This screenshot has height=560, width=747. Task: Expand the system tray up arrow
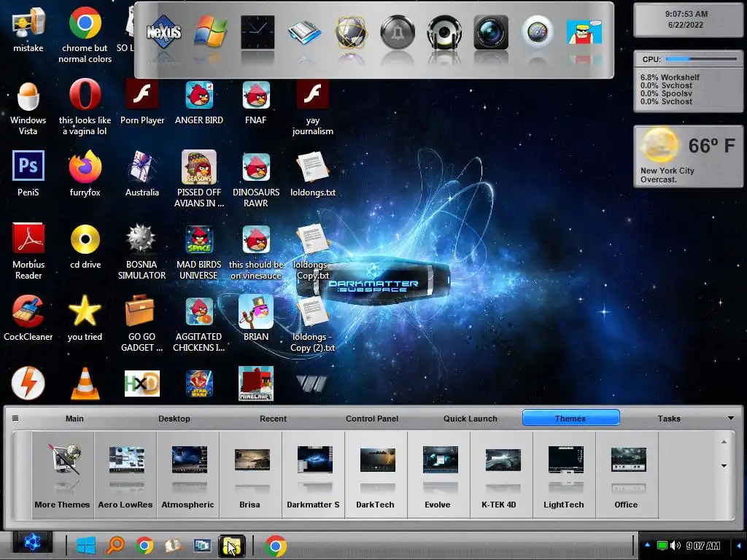point(648,545)
